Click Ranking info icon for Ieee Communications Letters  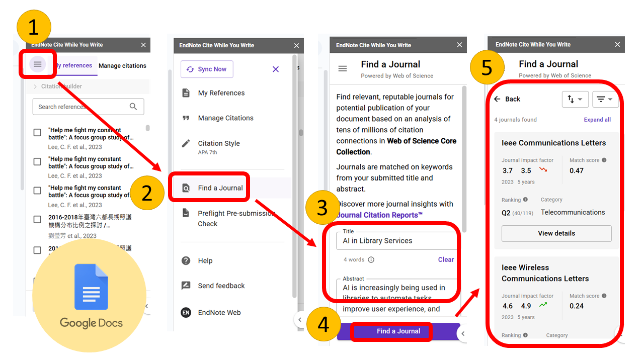[525, 200]
